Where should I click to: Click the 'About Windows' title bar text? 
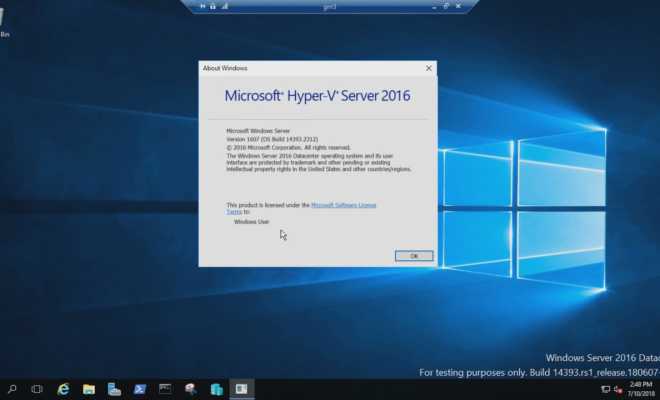(225, 68)
